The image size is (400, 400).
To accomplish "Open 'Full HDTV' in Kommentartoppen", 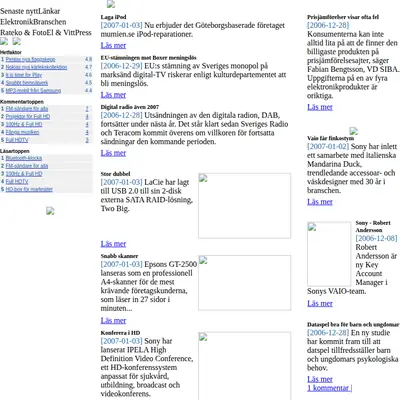I will point(17,140).
